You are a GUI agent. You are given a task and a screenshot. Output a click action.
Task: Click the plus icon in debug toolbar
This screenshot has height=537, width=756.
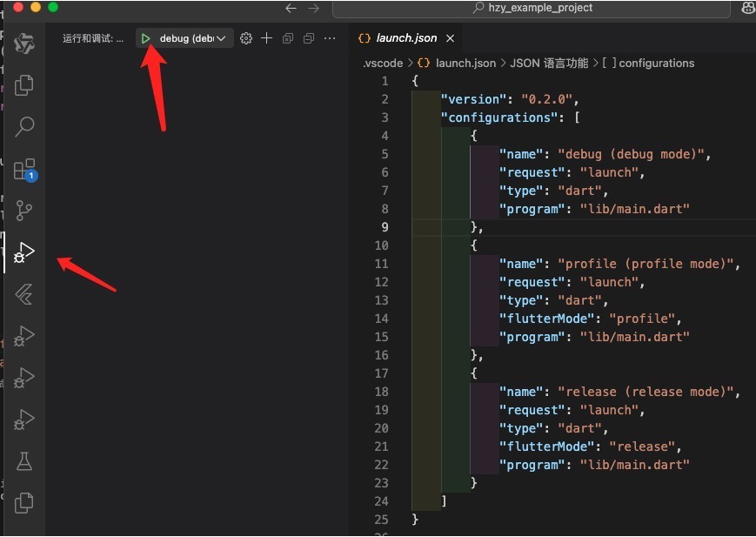[x=266, y=38]
